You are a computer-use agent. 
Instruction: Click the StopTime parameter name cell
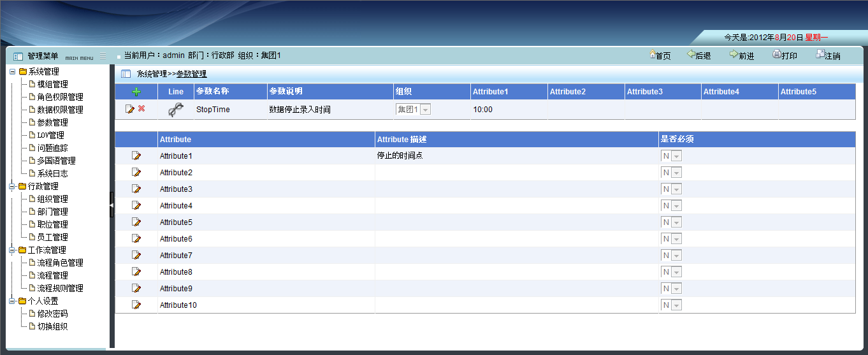[231, 110]
